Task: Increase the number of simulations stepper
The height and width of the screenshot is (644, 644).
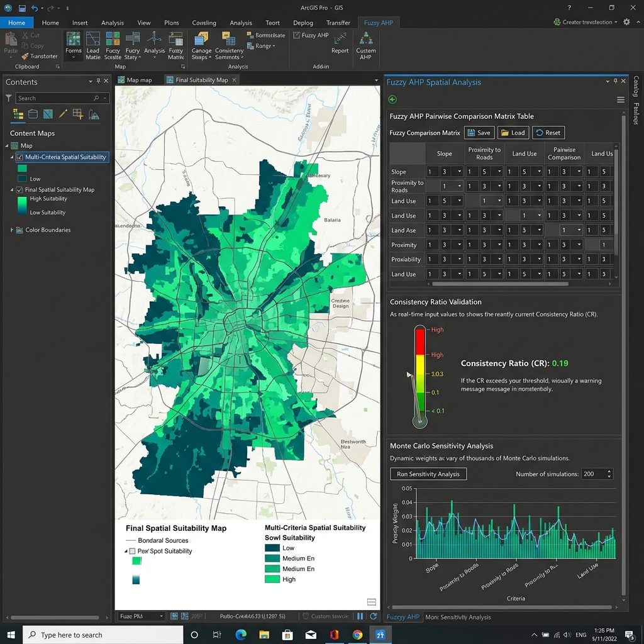Action: coord(609,472)
